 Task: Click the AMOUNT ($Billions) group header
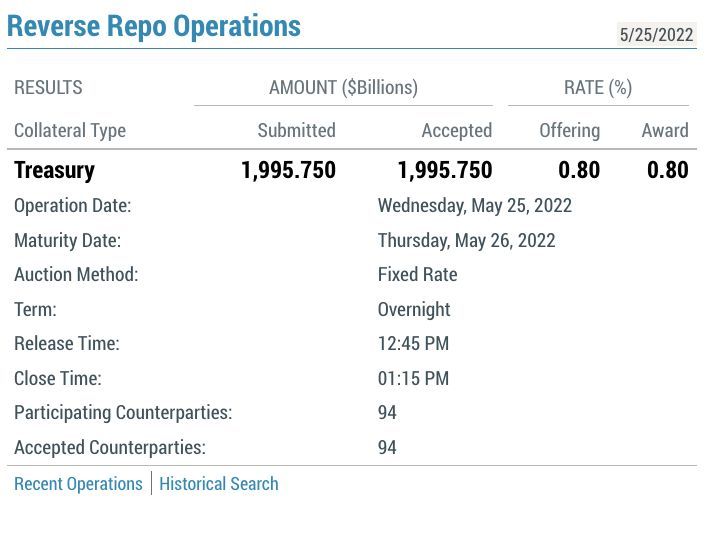[343, 87]
